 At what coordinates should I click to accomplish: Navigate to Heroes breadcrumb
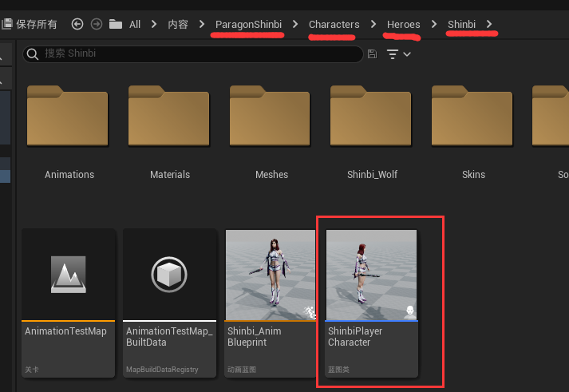tap(404, 24)
